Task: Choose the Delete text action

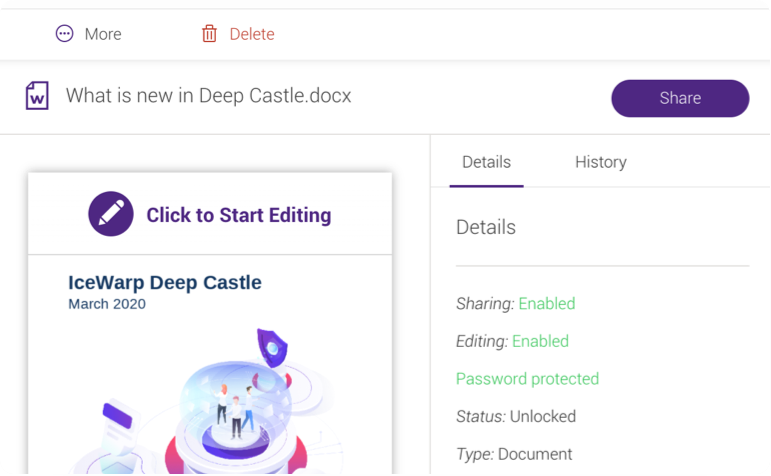Action: pyautogui.click(x=252, y=34)
